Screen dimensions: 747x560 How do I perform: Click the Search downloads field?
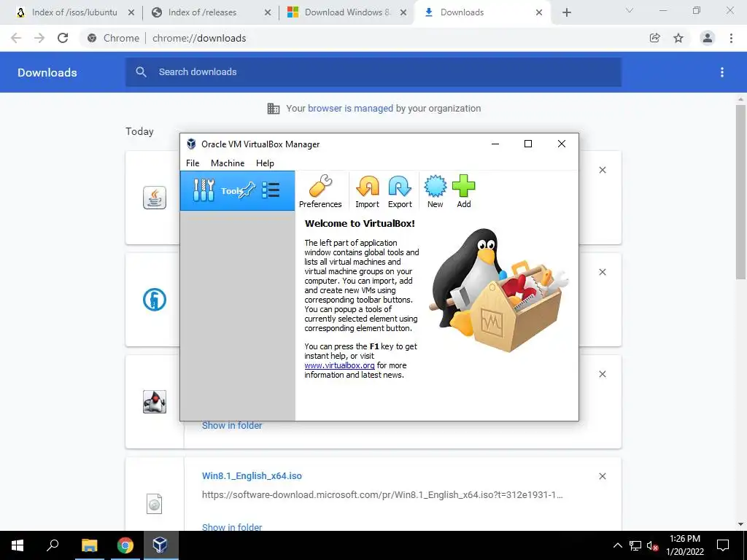point(373,72)
